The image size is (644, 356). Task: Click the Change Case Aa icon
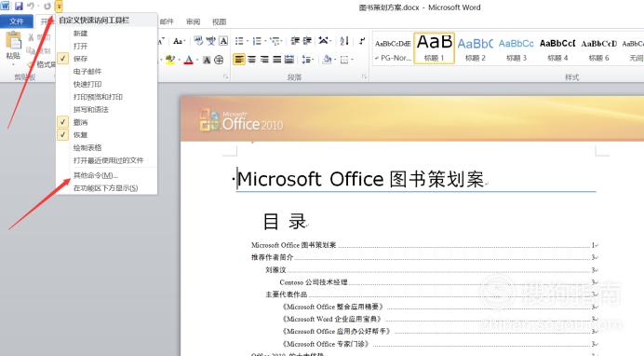coord(179,41)
